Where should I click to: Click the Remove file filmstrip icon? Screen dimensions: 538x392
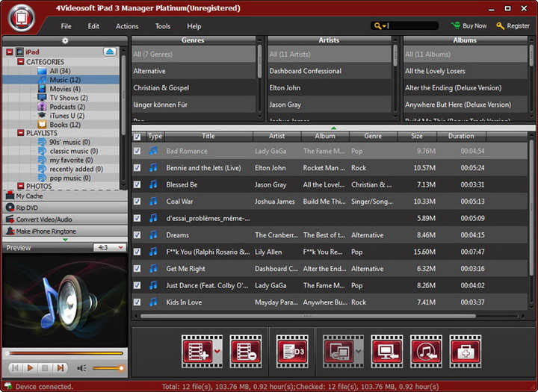[x=246, y=351]
